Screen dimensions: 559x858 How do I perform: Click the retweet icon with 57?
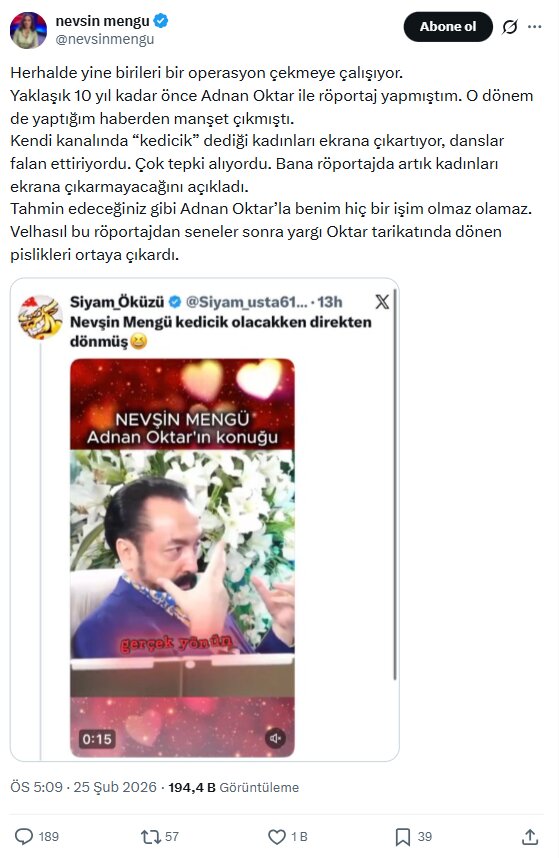149,836
